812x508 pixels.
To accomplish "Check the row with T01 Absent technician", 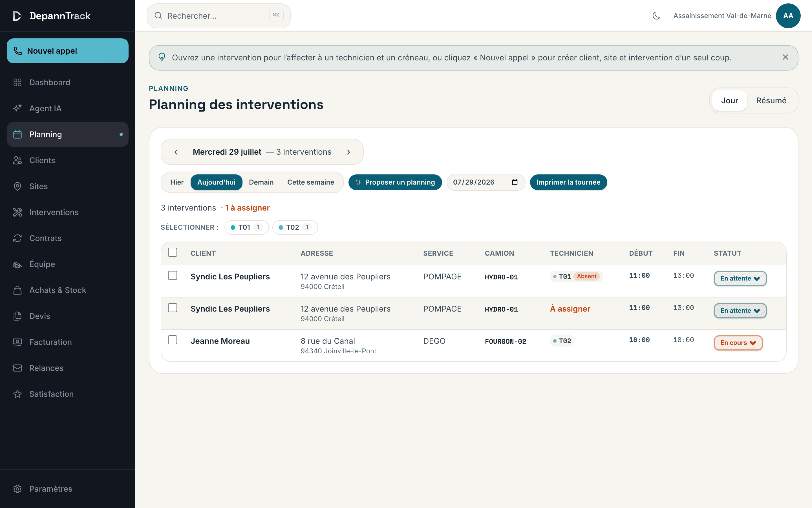I will coord(173,275).
